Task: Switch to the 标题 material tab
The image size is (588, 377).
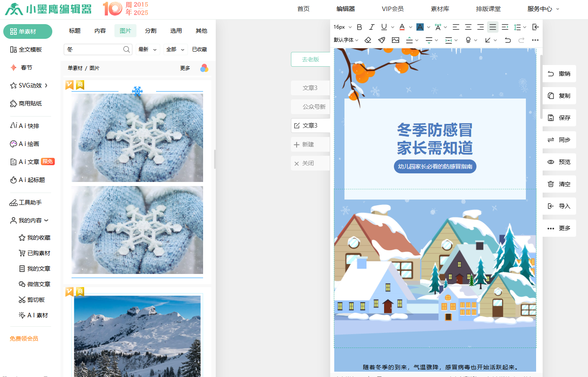Action: coord(75,31)
